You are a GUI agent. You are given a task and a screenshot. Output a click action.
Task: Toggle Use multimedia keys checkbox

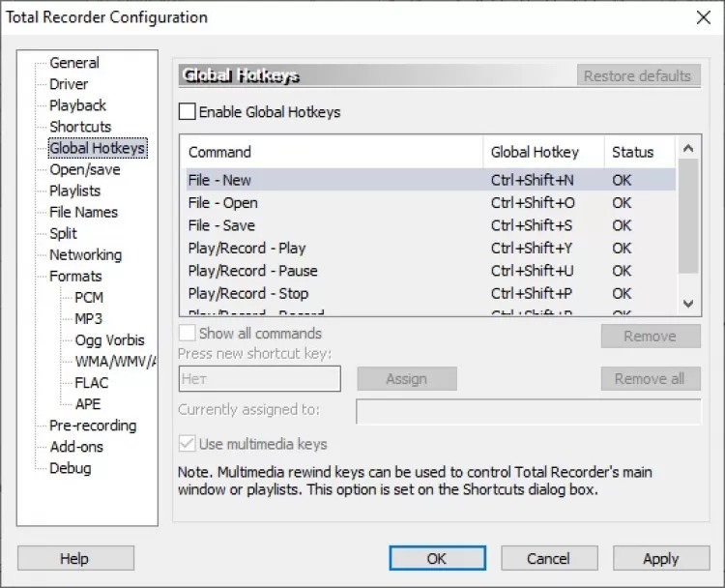pyautogui.click(x=188, y=444)
